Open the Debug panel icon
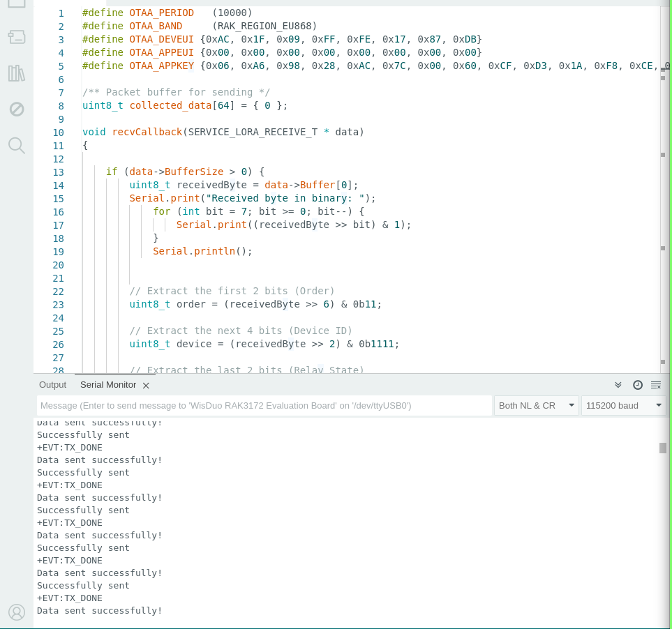Image resolution: width=672 pixels, height=629 pixels. pos(17,109)
